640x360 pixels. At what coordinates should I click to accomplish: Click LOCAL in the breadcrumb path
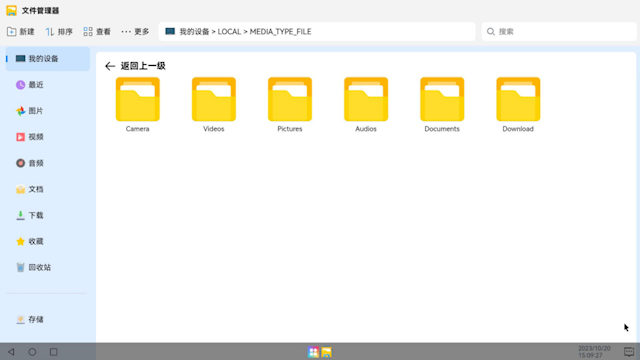coord(229,31)
